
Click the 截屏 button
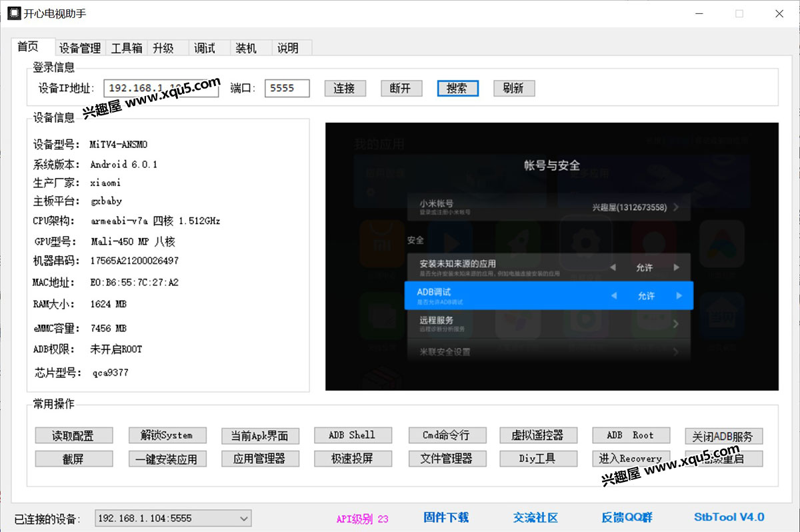point(73,459)
